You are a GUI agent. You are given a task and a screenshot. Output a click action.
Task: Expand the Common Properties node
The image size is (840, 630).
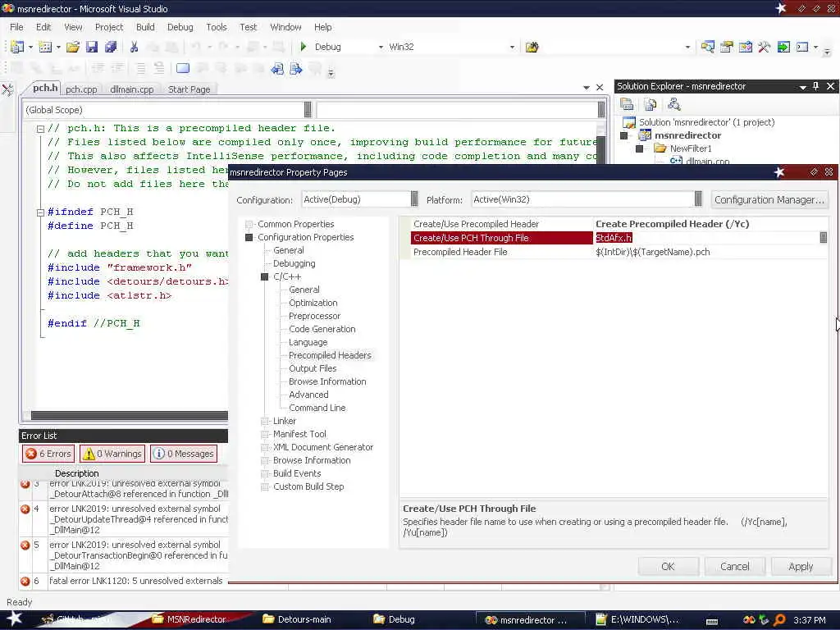pyautogui.click(x=249, y=225)
